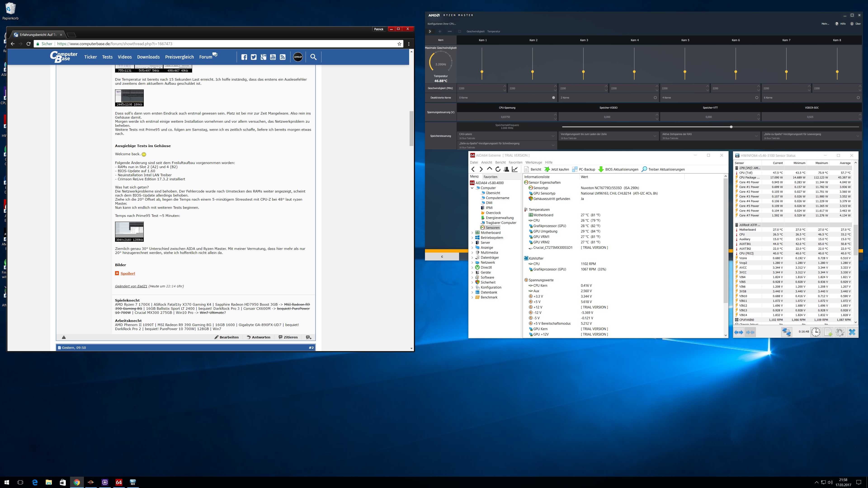Select the '6 Kerne' deactivated cores option
Viewport: 868px width, 488px height.
(858, 98)
